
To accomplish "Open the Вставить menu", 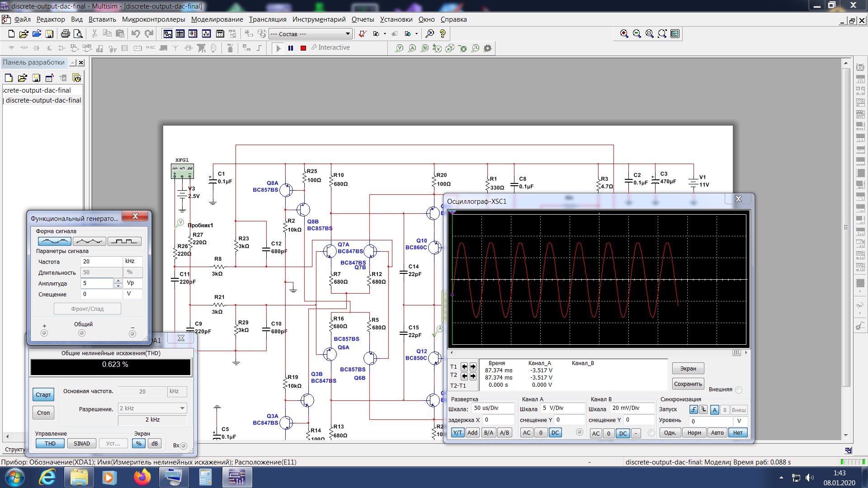I will click(x=102, y=19).
